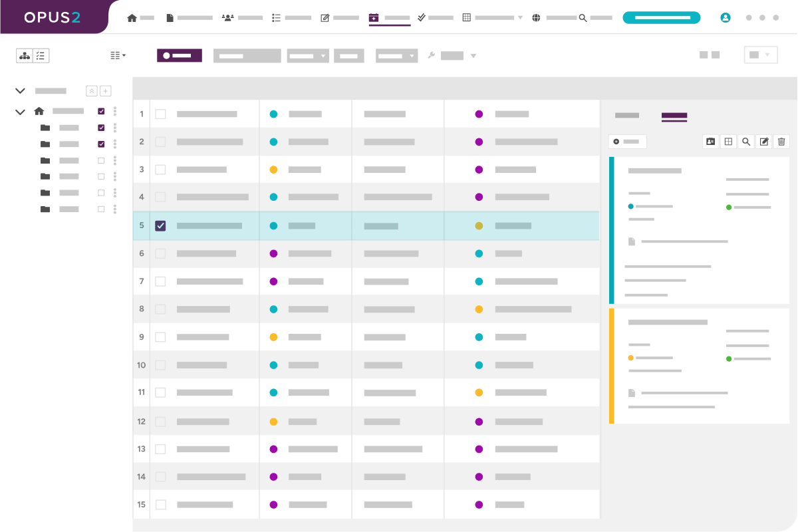Click the grid table icon in details panel
This screenshot has width=798, height=532.
point(728,142)
